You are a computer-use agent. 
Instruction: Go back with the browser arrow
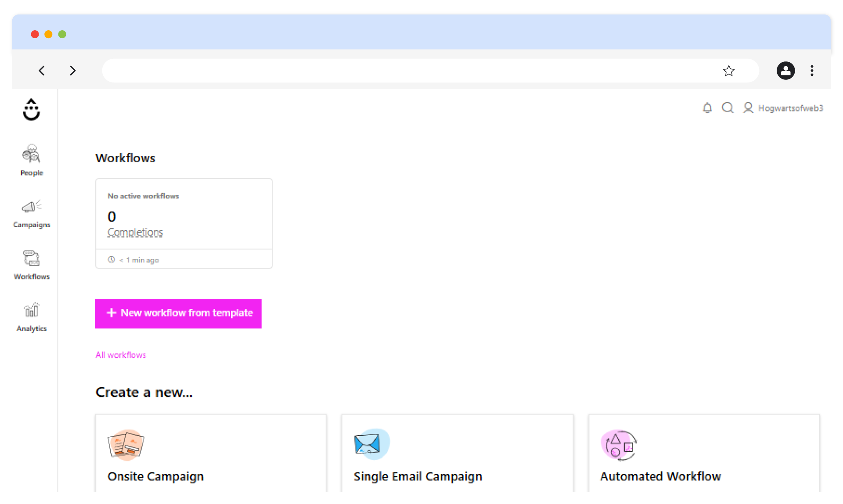[x=42, y=71]
